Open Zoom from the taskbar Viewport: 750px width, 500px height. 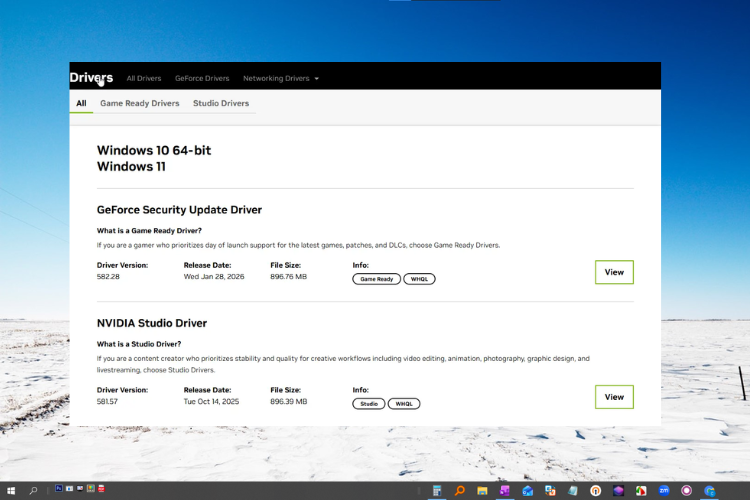click(x=664, y=490)
